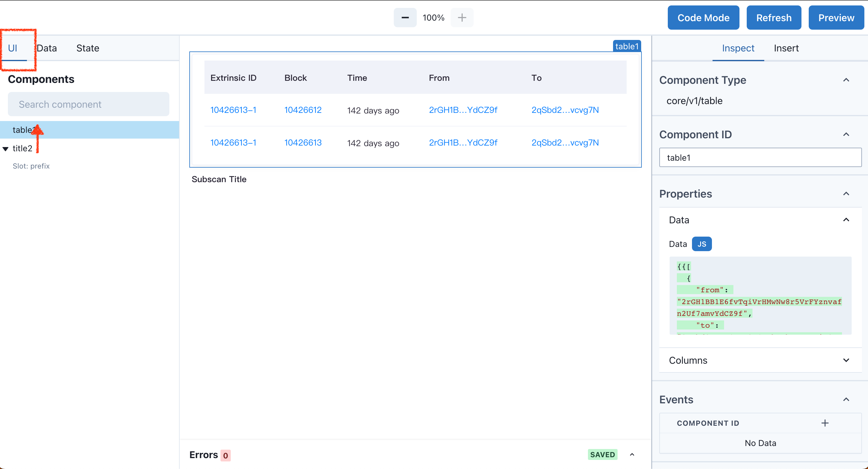Select table1 in the component tree
The image size is (868, 469).
pyautogui.click(x=89, y=130)
